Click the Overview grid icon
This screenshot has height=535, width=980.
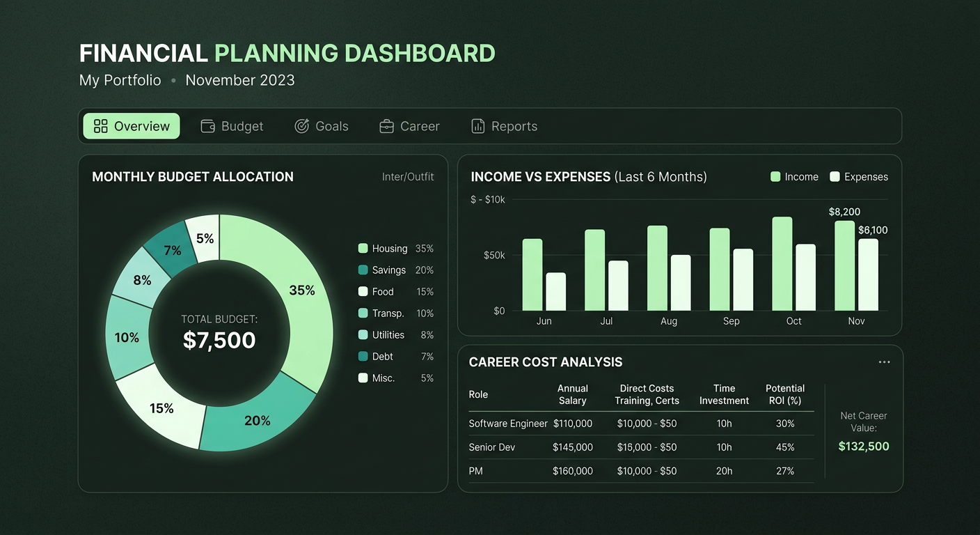point(101,126)
